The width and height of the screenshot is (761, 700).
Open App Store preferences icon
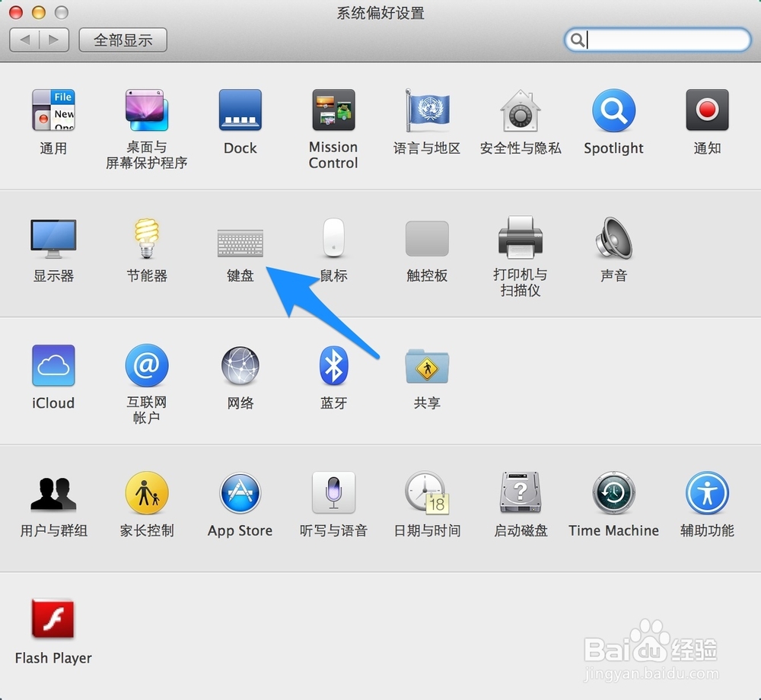(x=240, y=493)
